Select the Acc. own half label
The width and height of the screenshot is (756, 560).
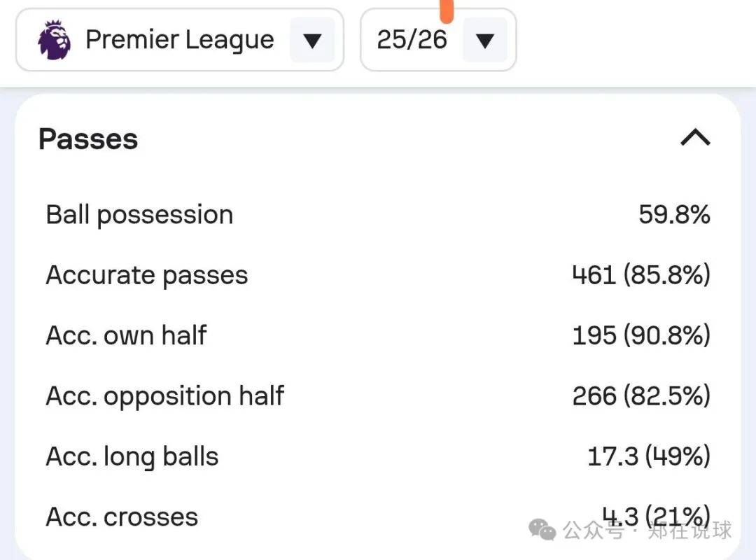tap(126, 336)
